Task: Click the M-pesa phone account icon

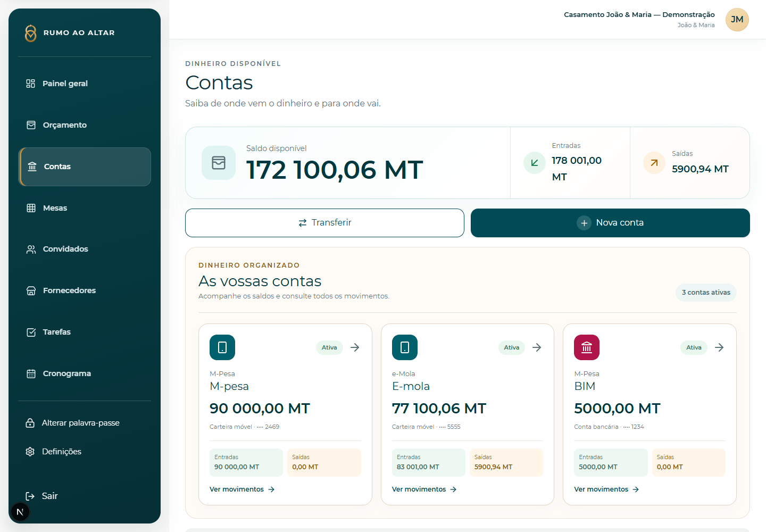Action: pos(222,347)
